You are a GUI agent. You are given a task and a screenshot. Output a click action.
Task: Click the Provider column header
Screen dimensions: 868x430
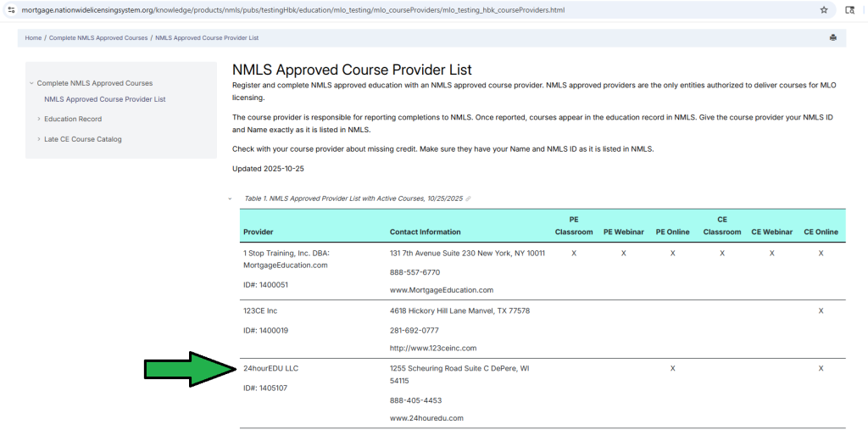point(258,232)
